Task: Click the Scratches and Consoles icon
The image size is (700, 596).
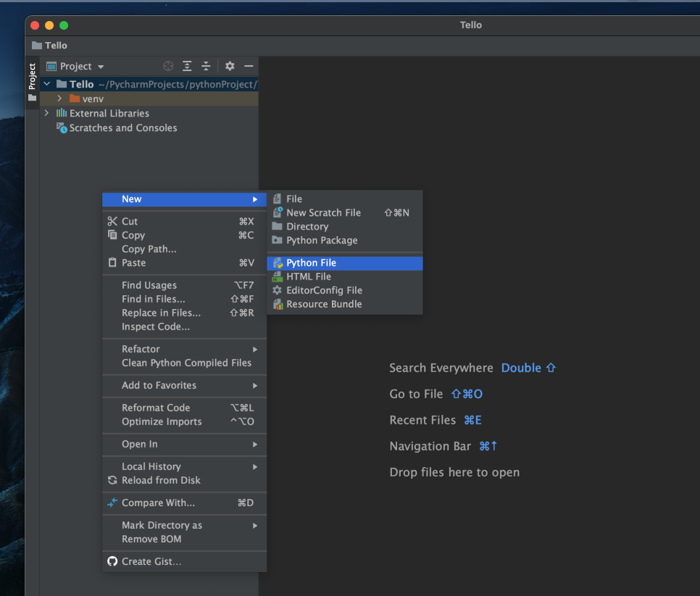Action: tap(61, 128)
